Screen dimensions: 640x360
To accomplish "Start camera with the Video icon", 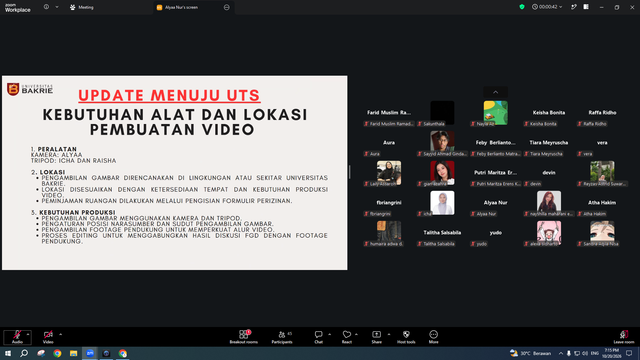I will coord(48,335).
